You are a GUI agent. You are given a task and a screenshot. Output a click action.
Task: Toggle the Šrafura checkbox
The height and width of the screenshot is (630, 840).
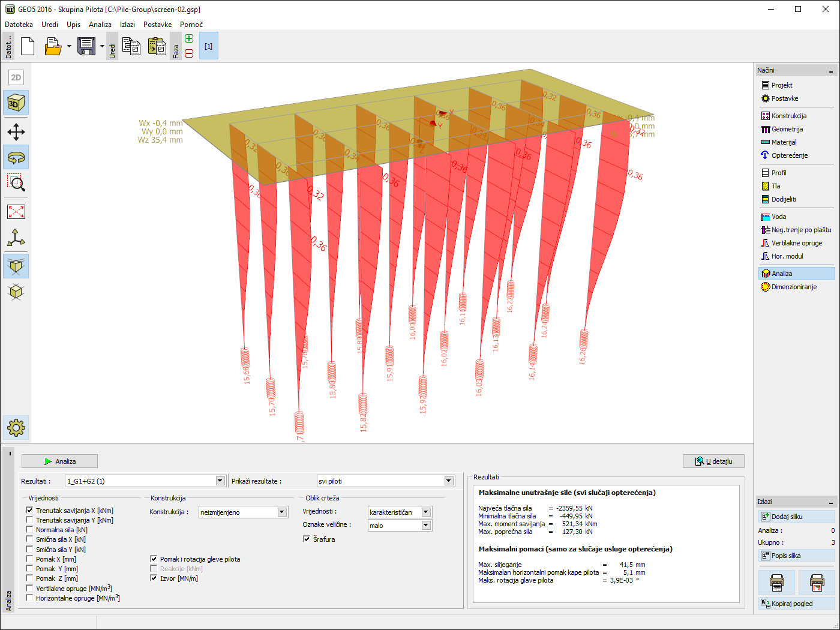click(x=307, y=539)
